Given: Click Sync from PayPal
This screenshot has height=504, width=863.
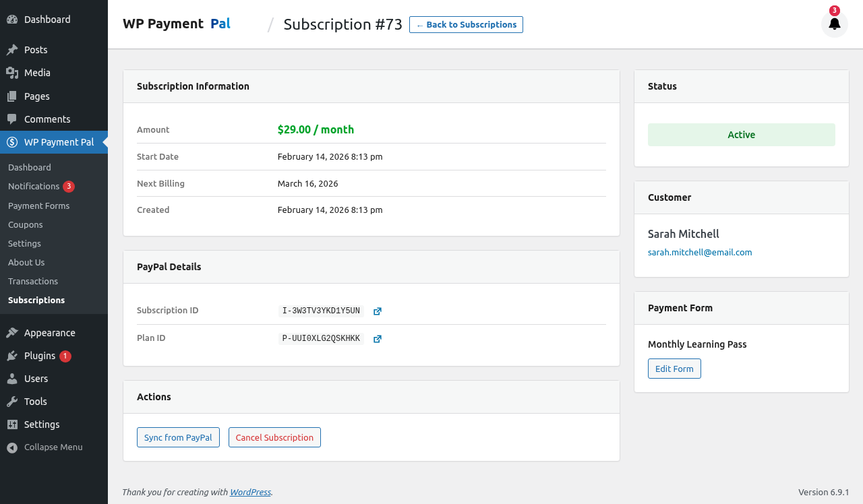Looking at the screenshot, I should coord(178,437).
